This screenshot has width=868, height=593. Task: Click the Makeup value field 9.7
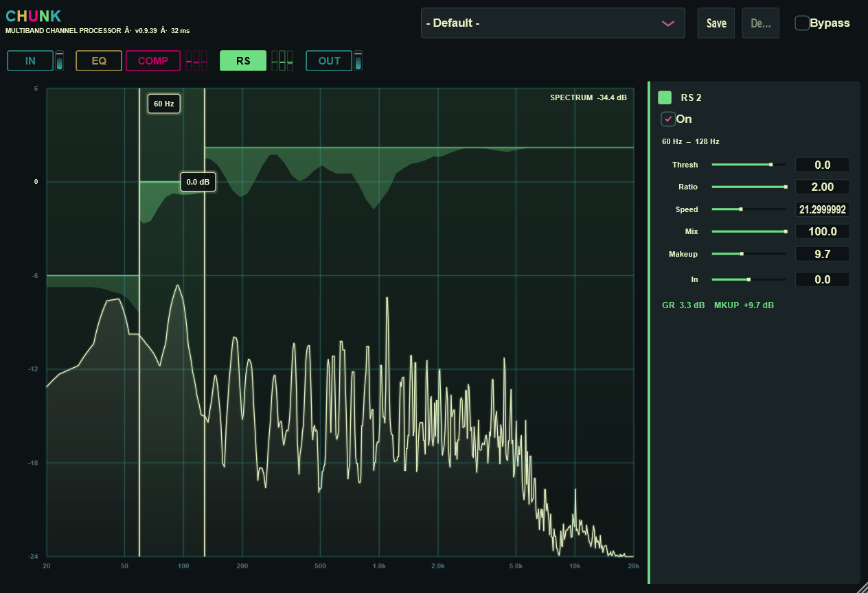pos(823,254)
